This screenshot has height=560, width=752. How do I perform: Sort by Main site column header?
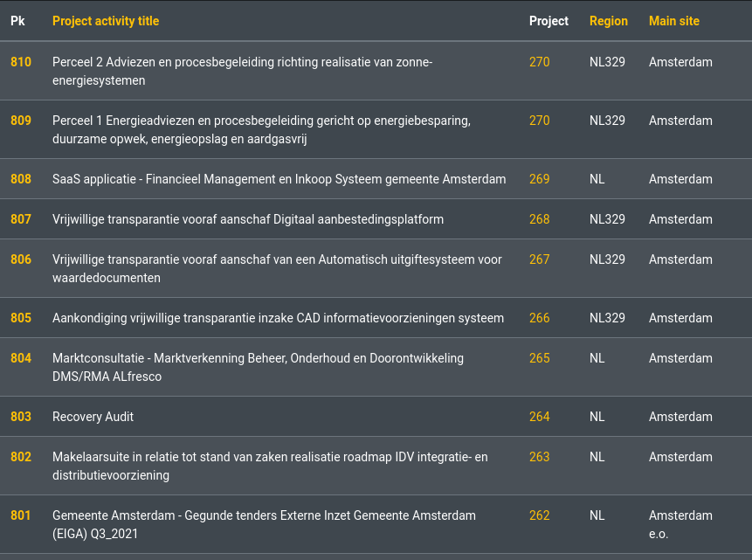(673, 21)
